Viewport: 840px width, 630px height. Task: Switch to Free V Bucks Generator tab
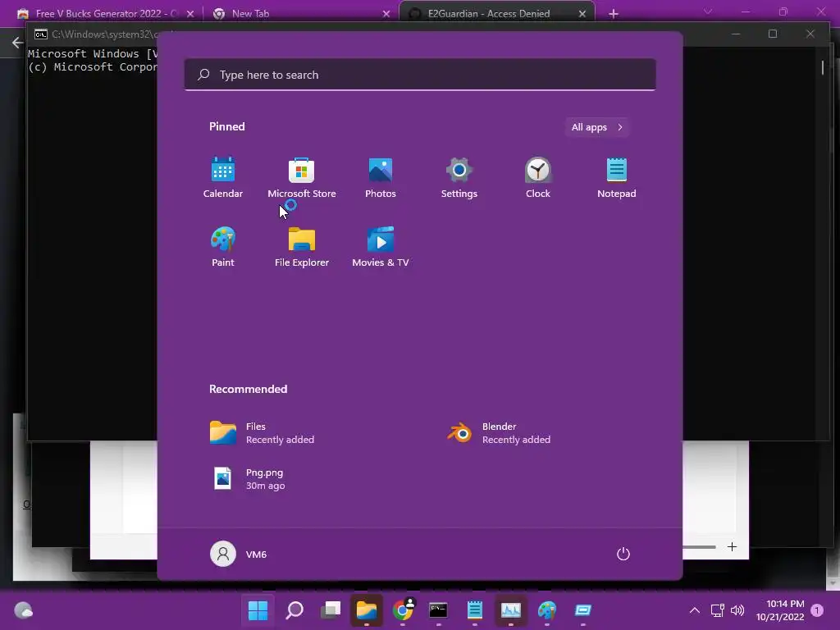pyautogui.click(x=107, y=14)
